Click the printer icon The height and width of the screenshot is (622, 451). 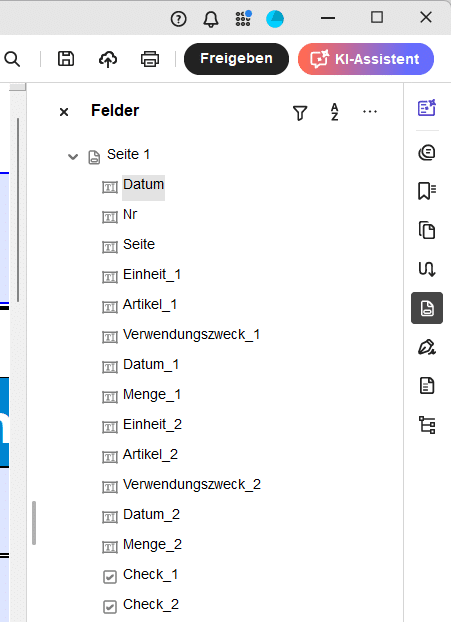(150, 59)
